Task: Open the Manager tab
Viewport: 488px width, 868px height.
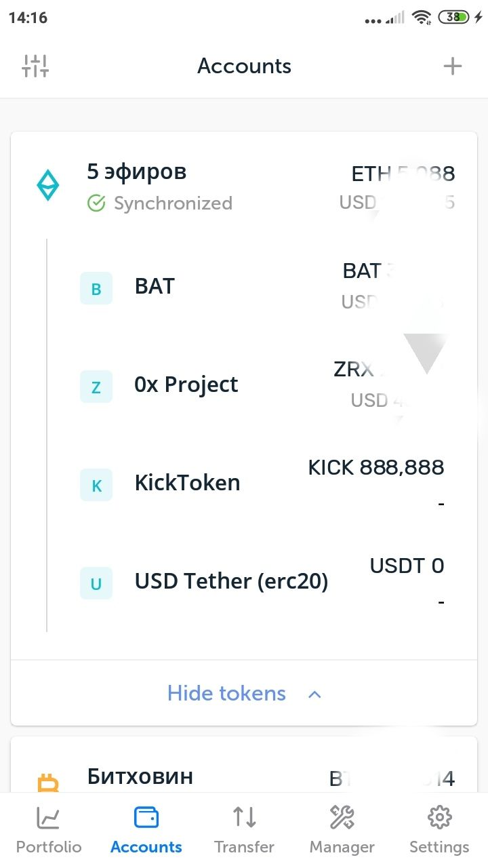Action: (x=342, y=829)
